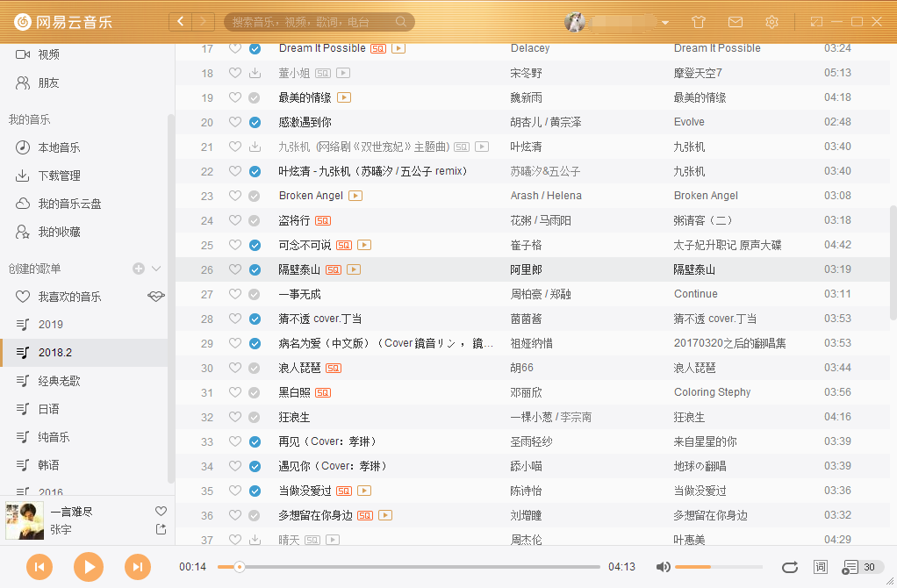
Task: Share the now-playing song 一言难尽
Action: tap(161, 529)
